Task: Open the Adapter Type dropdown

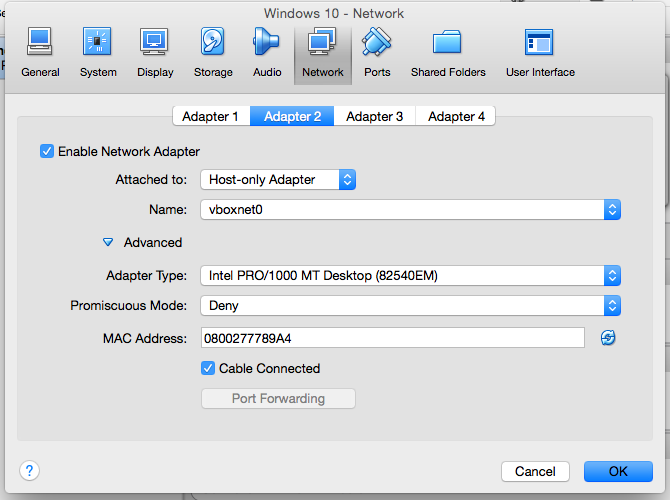Action: point(411,275)
